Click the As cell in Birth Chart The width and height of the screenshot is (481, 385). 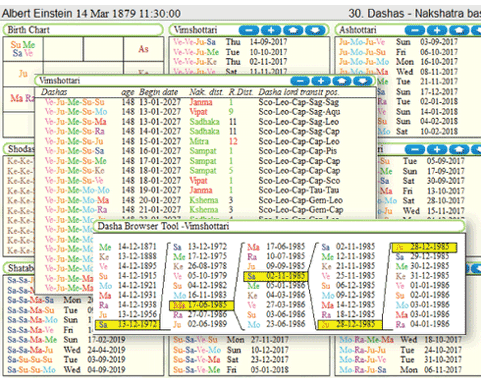click(x=143, y=49)
